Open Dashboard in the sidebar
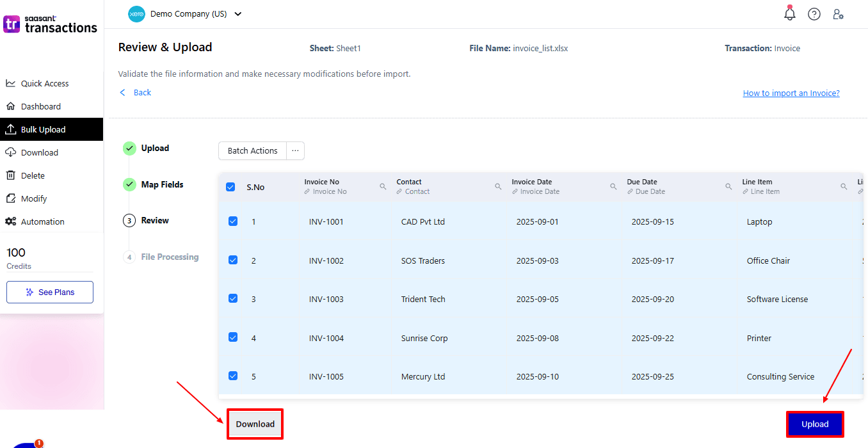Viewport: 868px width, 448px height. [40, 106]
